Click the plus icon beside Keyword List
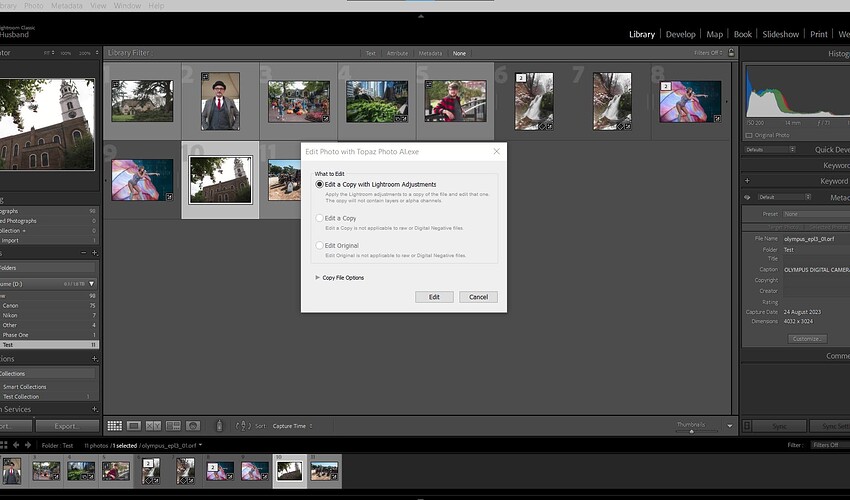This screenshot has height=500, width=850. [x=747, y=181]
